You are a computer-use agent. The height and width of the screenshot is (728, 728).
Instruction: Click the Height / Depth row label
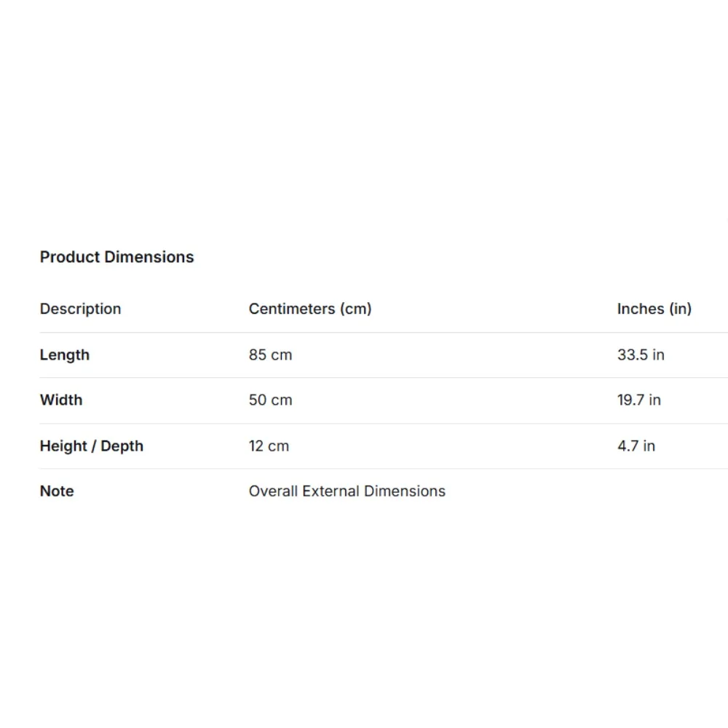click(x=92, y=446)
